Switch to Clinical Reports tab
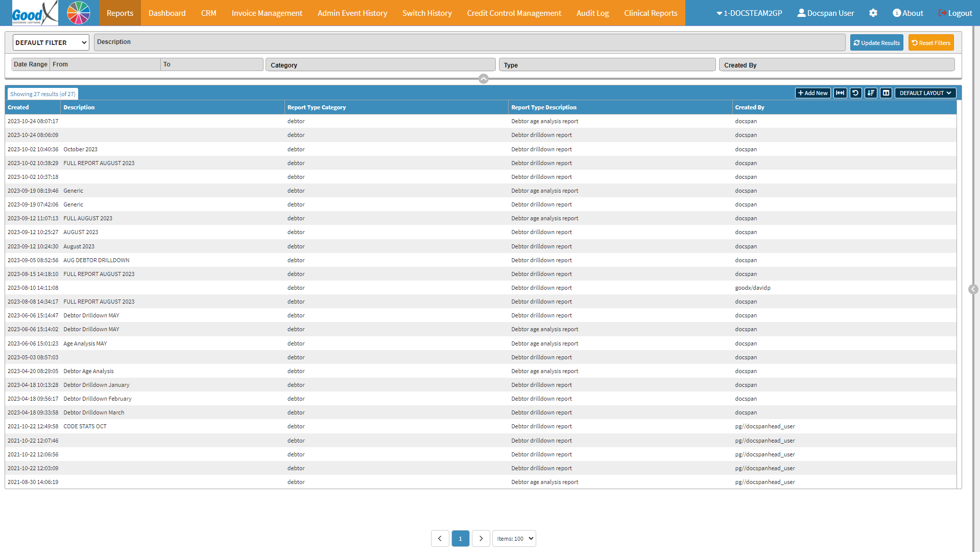The height and width of the screenshot is (552, 980). 650,13
